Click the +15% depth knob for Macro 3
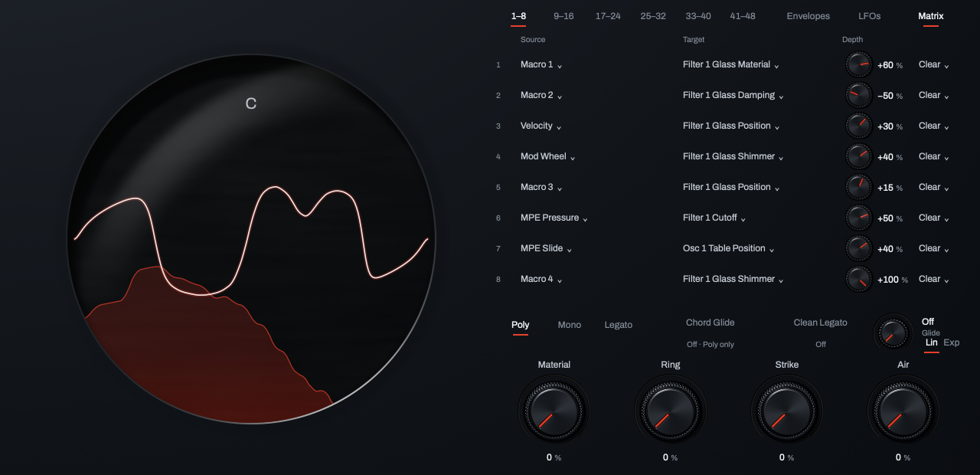Viewport: 980px width, 475px height. [x=859, y=188]
